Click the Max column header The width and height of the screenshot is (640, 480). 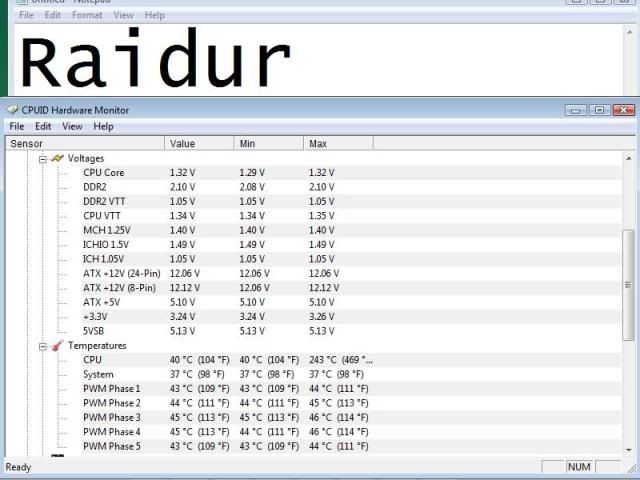(338, 144)
